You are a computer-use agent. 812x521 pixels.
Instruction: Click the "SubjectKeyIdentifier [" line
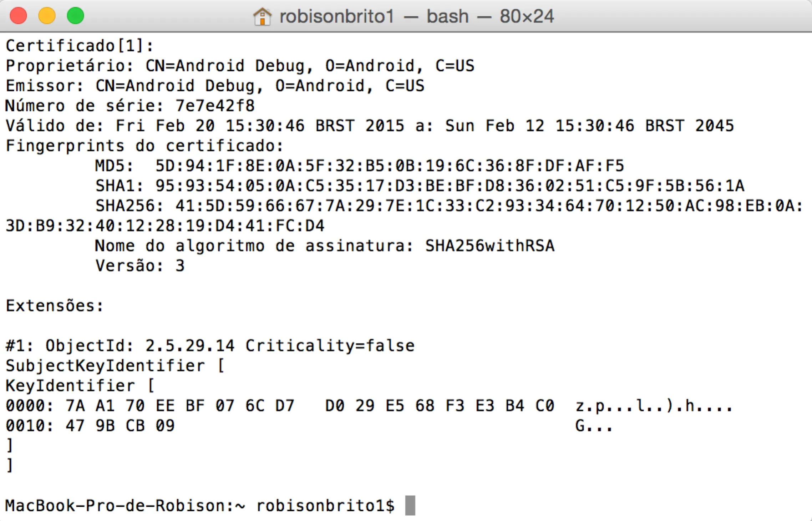point(115,366)
